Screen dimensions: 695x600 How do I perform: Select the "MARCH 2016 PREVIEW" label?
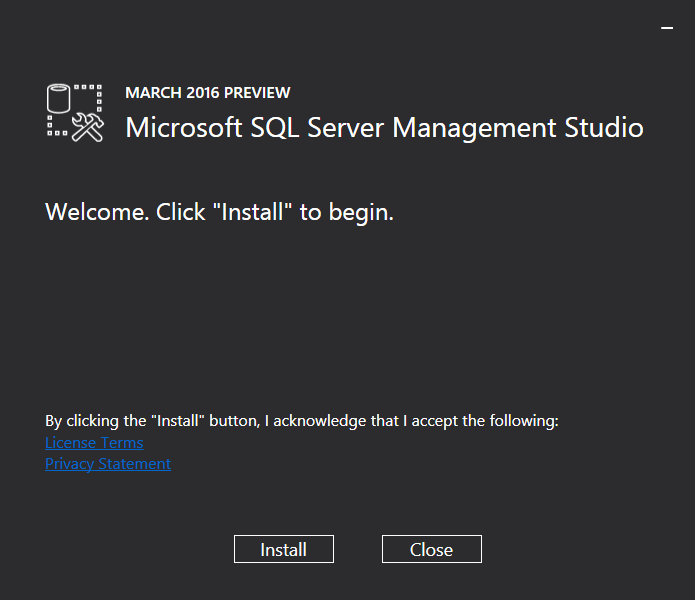click(x=208, y=93)
